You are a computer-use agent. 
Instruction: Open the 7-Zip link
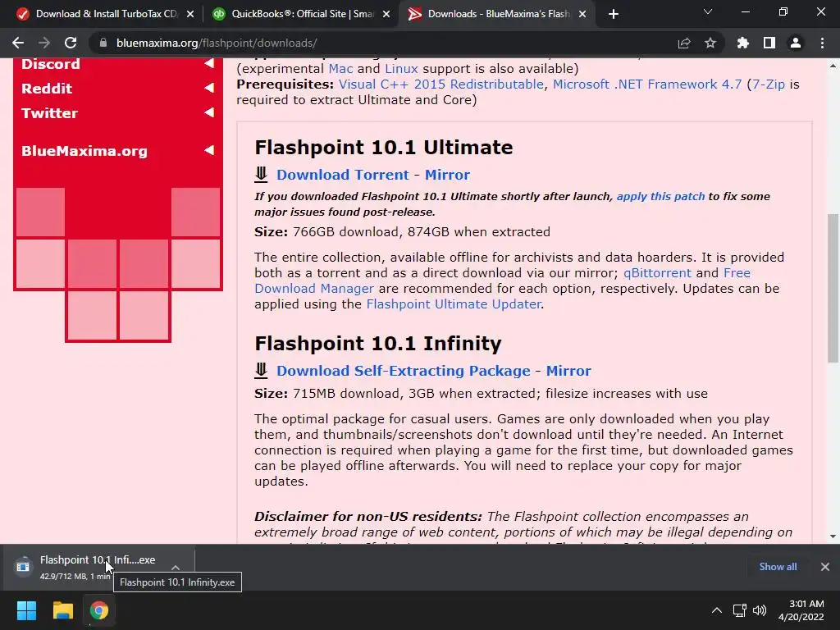pyautogui.click(x=769, y=84)
